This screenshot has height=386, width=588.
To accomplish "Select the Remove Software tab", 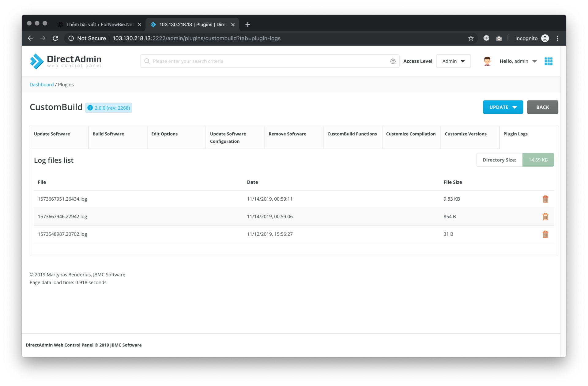I will tap(294, 137).
